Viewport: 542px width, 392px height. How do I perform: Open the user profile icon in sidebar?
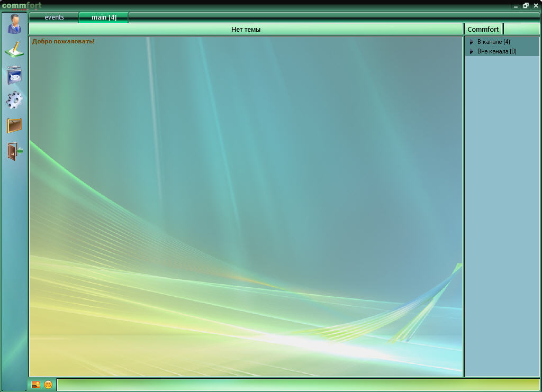[14, 24]
